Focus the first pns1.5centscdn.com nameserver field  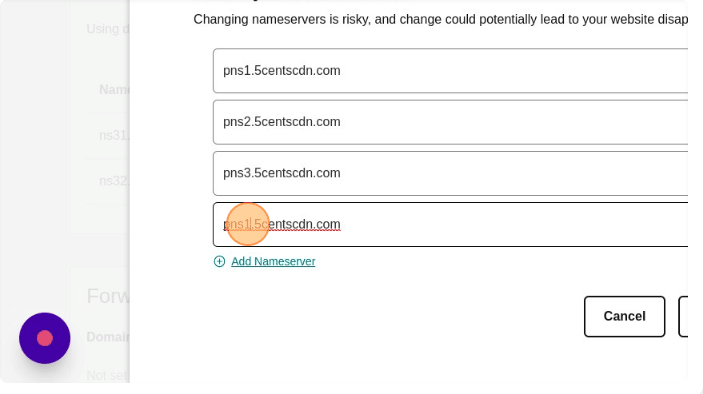450,71
